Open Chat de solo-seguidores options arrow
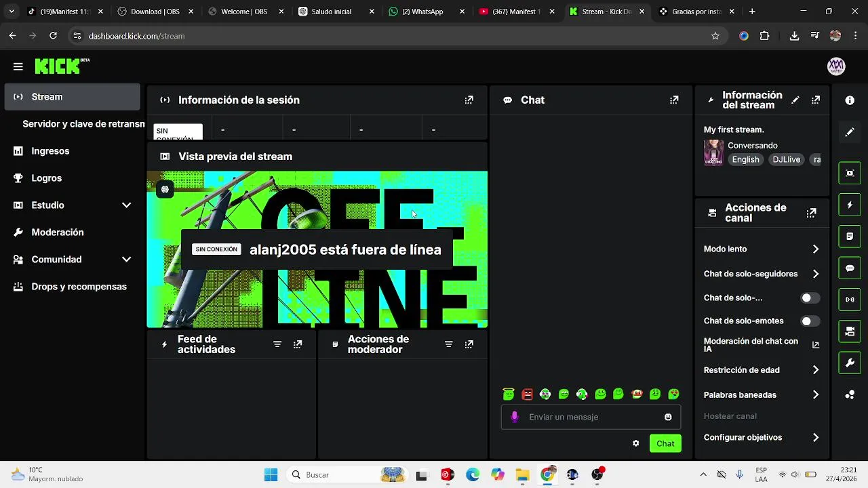The image size is (868, 488). (x=816, y=274)
